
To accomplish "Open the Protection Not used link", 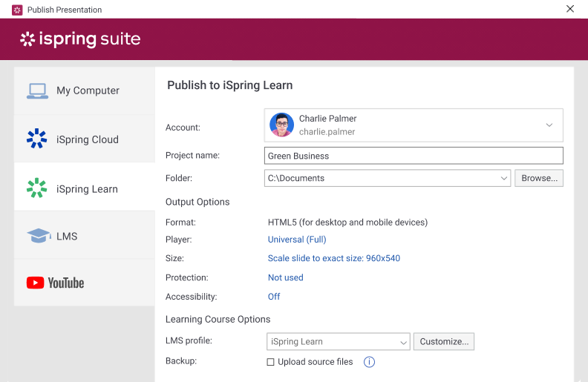I will pyautogui.click(x=285, y=278).
